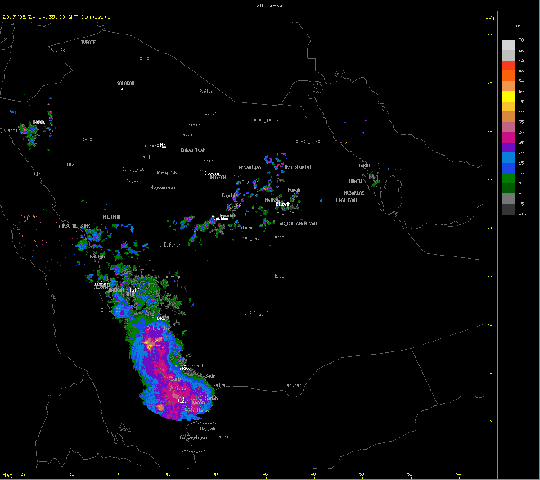540x480 pixels.
Task: Click the dusty pink legend swatch
Action: (x=508, y=127)
